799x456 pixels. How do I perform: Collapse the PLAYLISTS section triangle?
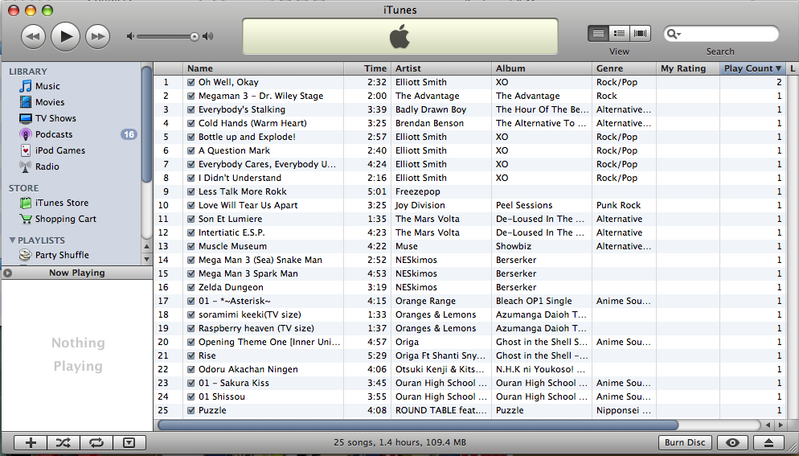pos(12,240)
